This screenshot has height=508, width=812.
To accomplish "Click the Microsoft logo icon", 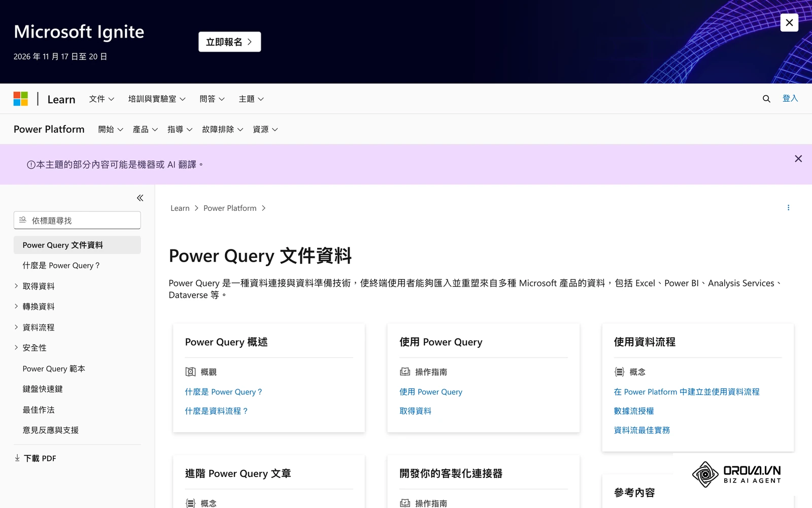I will pyautogui.click(x=21, y=99).
